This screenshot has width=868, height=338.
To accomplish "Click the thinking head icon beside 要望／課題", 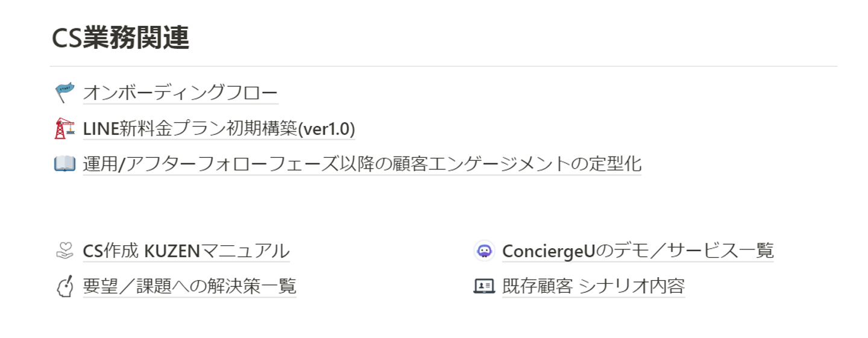I will pos(64,286).
